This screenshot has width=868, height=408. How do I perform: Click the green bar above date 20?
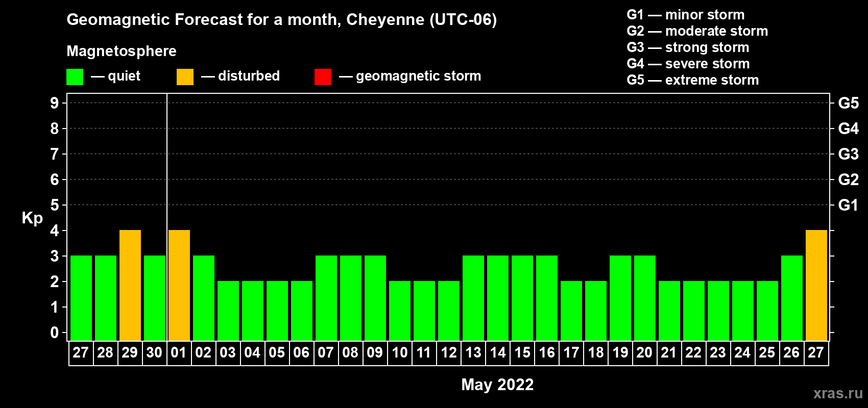(x=645, y=298)
